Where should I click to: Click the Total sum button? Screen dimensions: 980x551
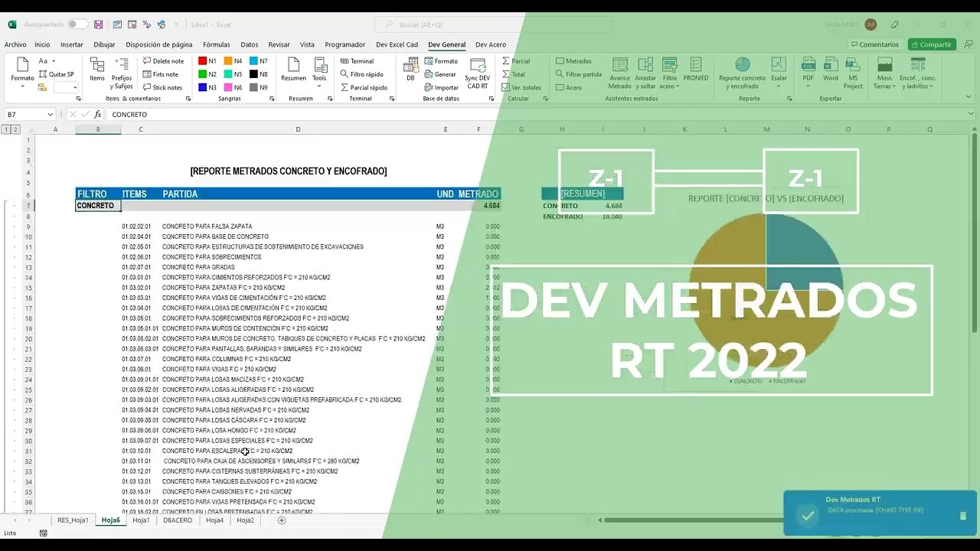point(514,74)
